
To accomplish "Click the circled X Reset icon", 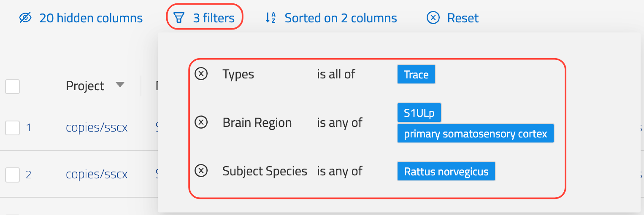I will [433, 18].
